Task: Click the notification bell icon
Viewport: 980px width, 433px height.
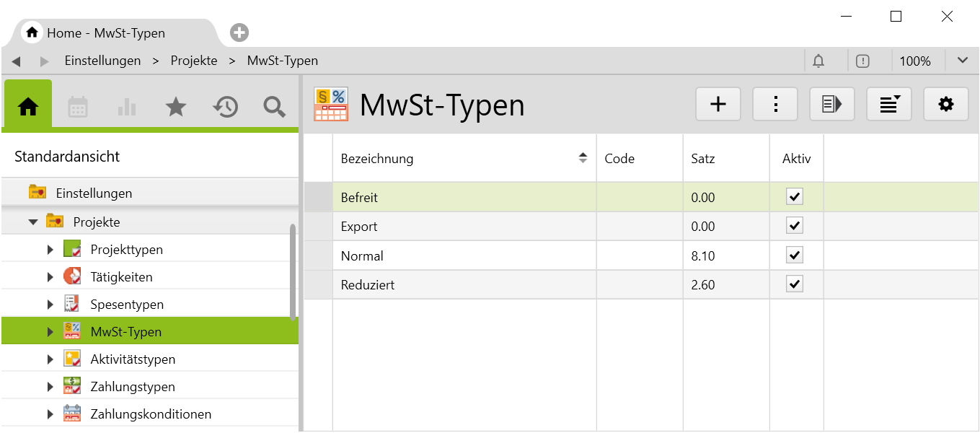Action: 818,61
